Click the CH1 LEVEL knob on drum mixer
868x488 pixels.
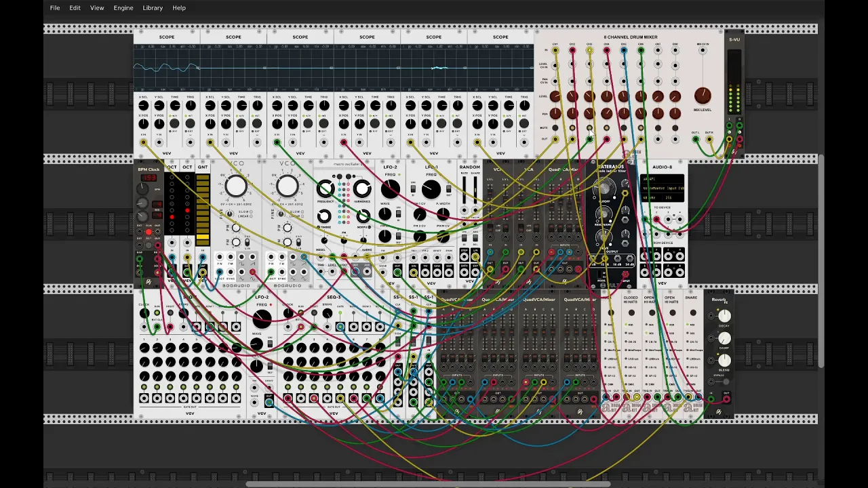(555, 96)
